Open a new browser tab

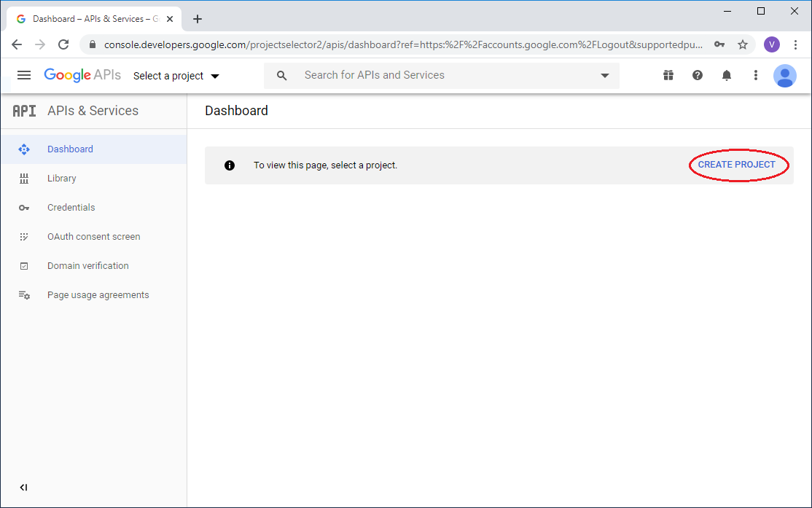pyautogui.click(x=198, y=19)
